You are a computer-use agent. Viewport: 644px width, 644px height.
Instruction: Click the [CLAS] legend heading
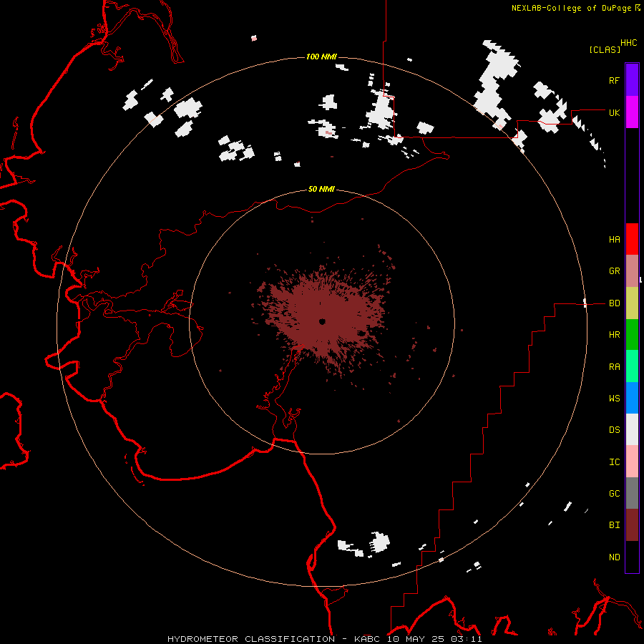[605, 49]
